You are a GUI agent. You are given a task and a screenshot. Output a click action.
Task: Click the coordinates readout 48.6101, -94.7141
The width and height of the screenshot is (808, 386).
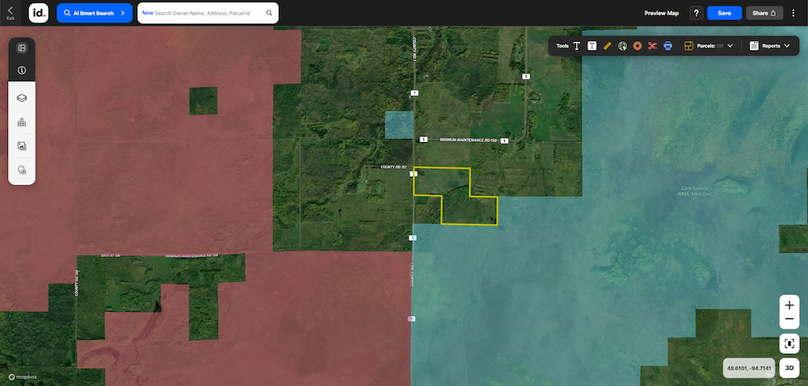(x=749, y=368)
